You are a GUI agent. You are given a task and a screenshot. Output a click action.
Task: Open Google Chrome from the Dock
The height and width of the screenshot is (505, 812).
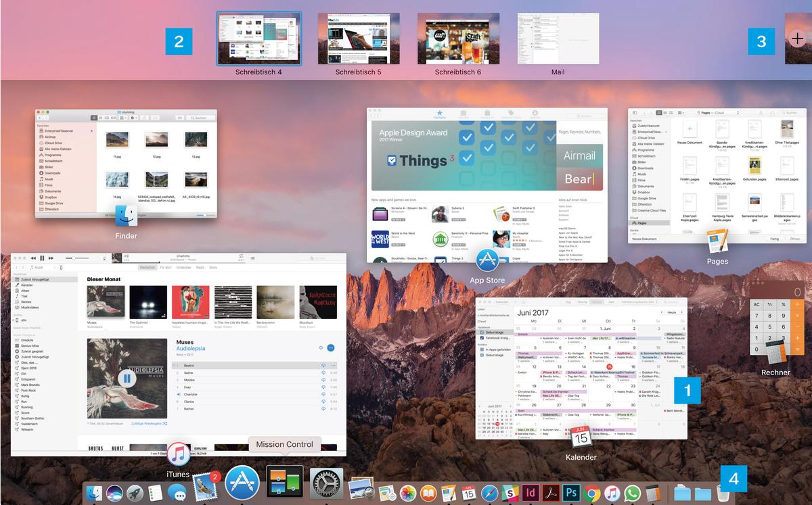[x=591, y=494]
